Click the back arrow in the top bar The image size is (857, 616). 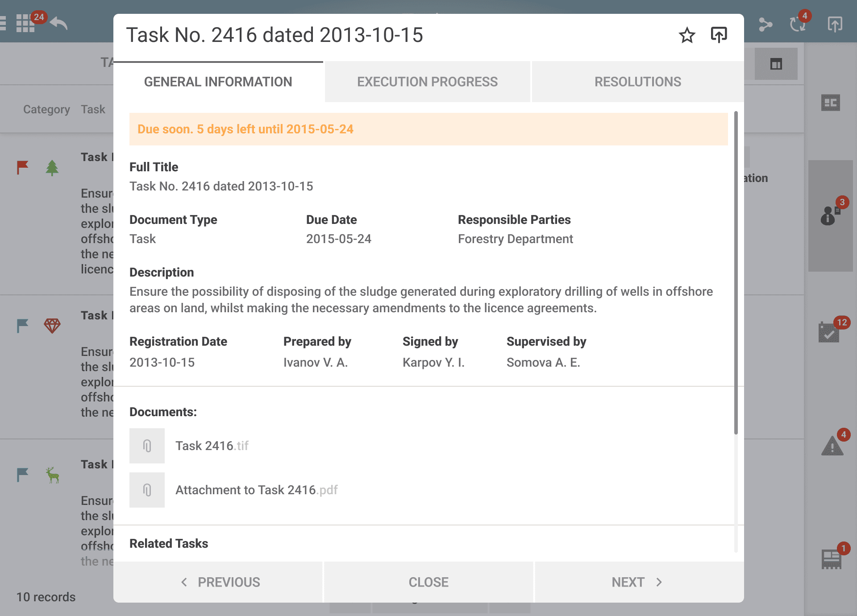tap(59, 23)
